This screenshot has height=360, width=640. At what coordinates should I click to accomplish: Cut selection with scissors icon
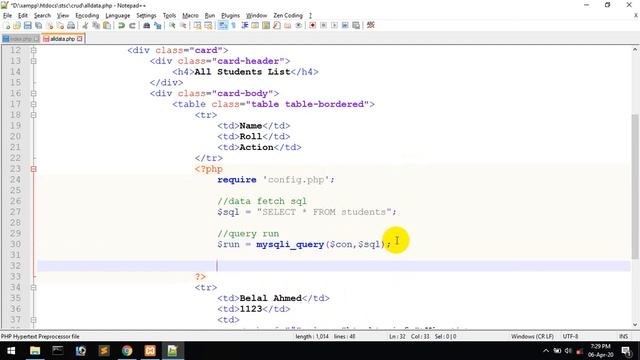click(85, 25)
